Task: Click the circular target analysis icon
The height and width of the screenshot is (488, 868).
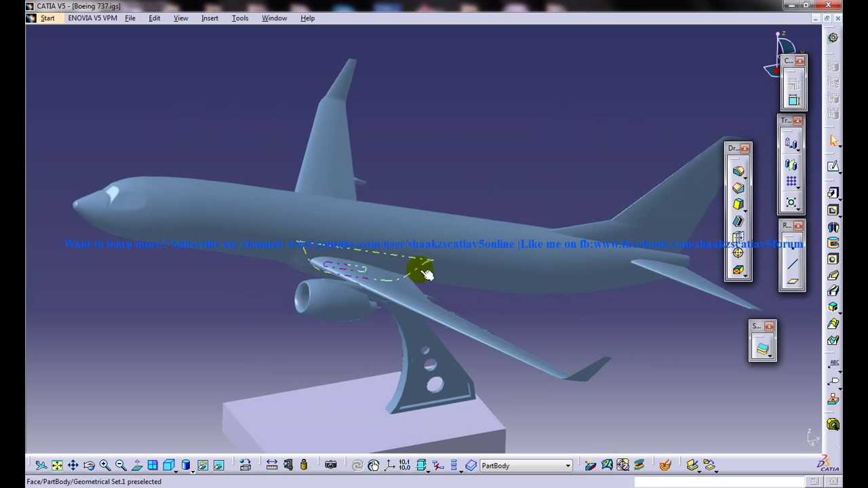Action: [623, 466]
